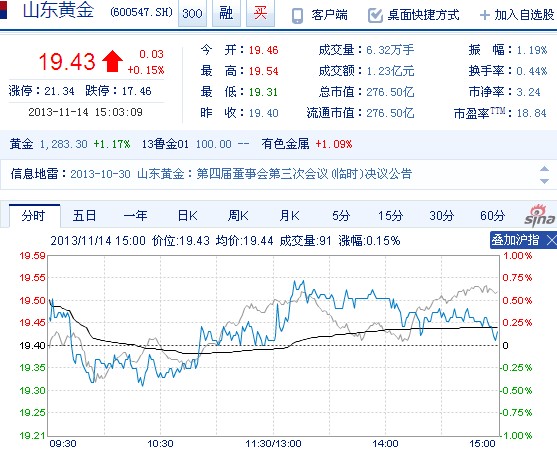Click the 振幅 value 1.19%
This screenshot has width=557, height=450.
coord(532,50)
